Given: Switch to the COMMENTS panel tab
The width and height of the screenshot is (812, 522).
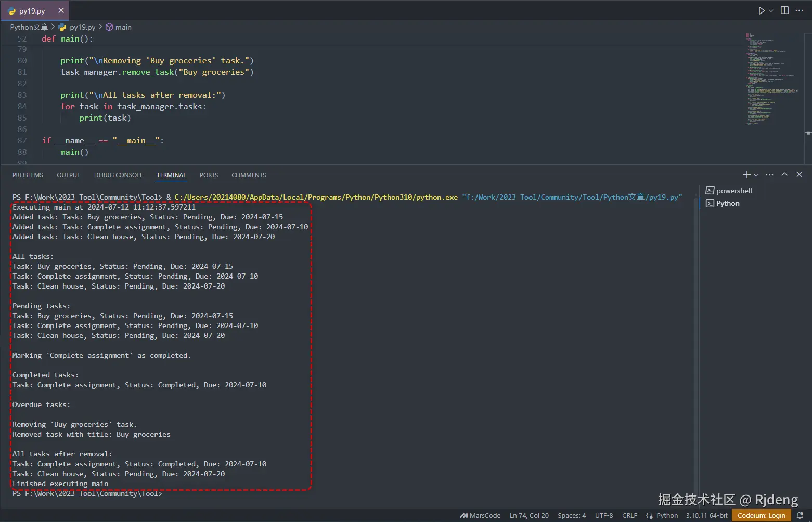Looking at the screenshot, I should [249, 175].
